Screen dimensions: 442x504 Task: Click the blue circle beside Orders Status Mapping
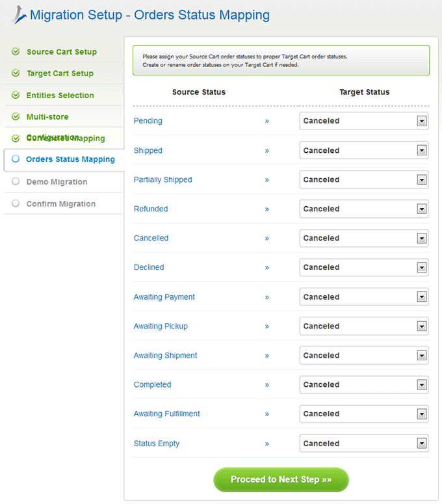16,159
